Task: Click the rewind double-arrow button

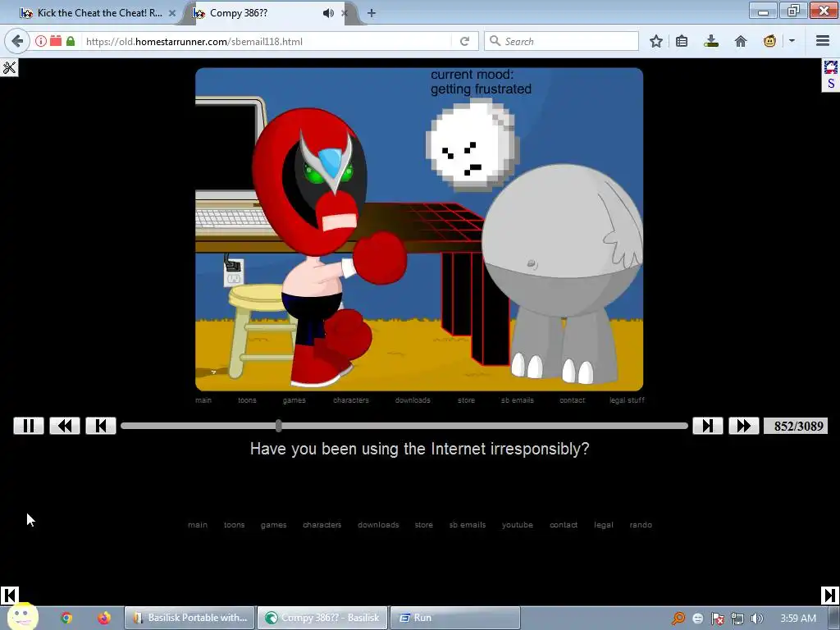Action: [x=65, y=426]
